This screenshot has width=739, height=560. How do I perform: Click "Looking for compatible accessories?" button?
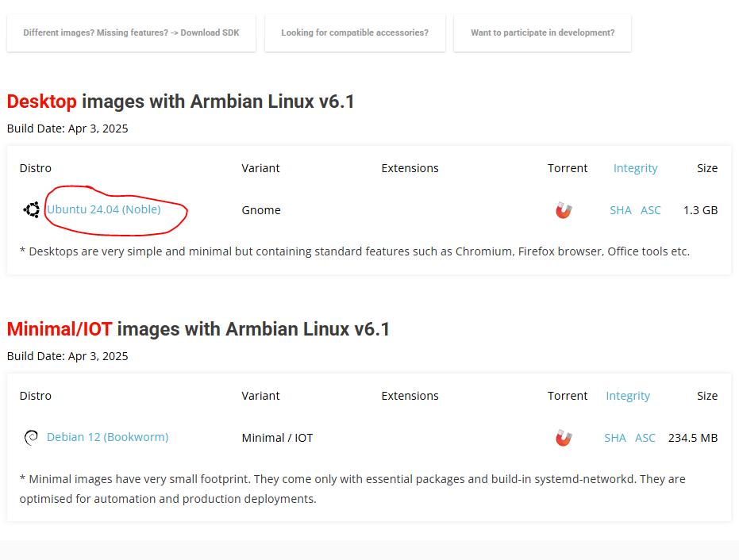click(x=355, y=33)
